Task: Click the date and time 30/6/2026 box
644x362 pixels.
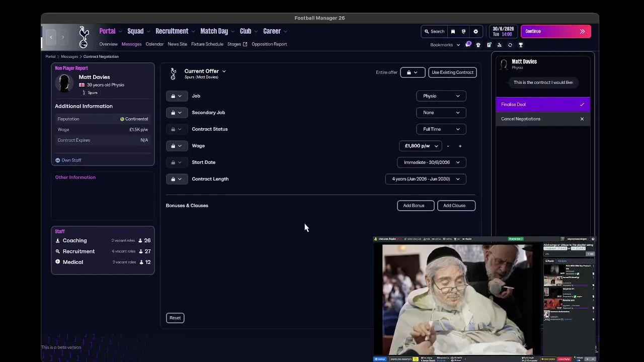Action: pos(503,31)
